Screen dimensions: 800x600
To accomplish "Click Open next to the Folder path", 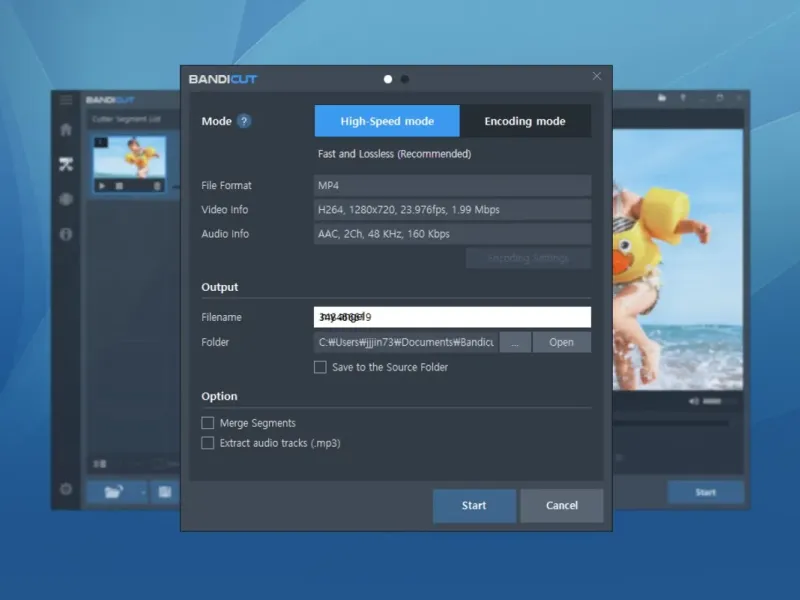I will [561, 342].
